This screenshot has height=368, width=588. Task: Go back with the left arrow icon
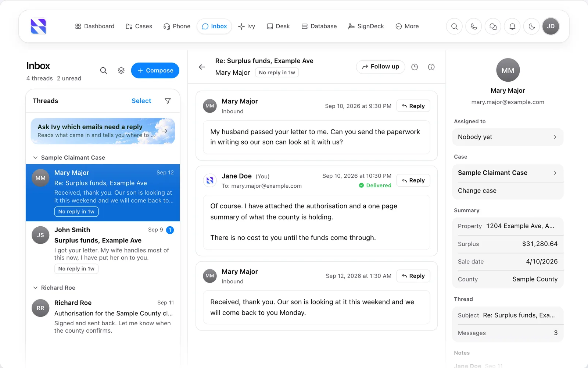click(x=202, y=67)
